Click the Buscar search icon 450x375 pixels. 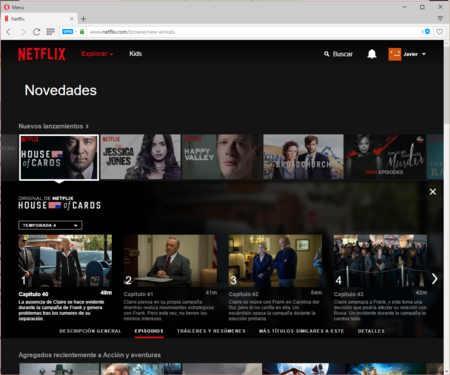326,54
